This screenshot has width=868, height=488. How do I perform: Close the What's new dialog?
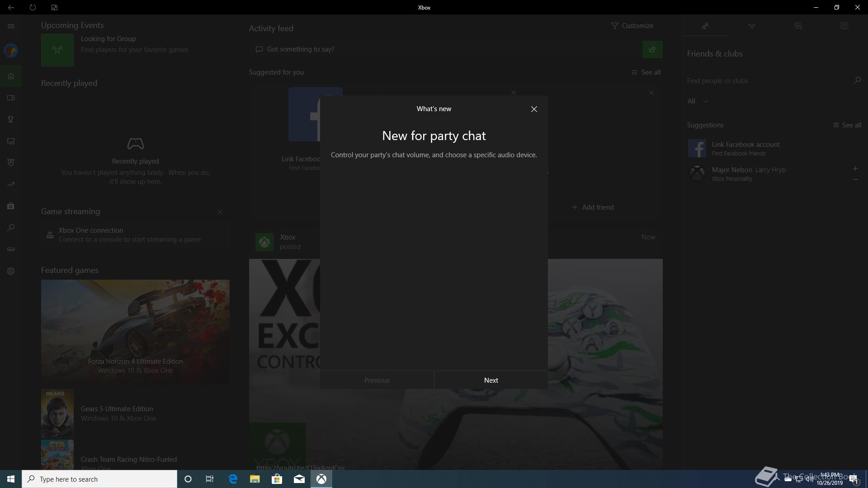click(x=534, y=109)
